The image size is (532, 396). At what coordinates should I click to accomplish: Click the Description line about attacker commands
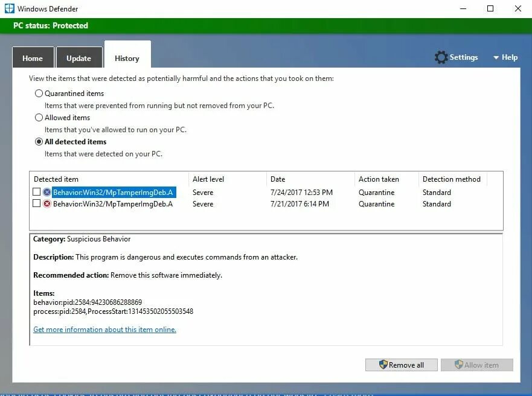point(165,257)
